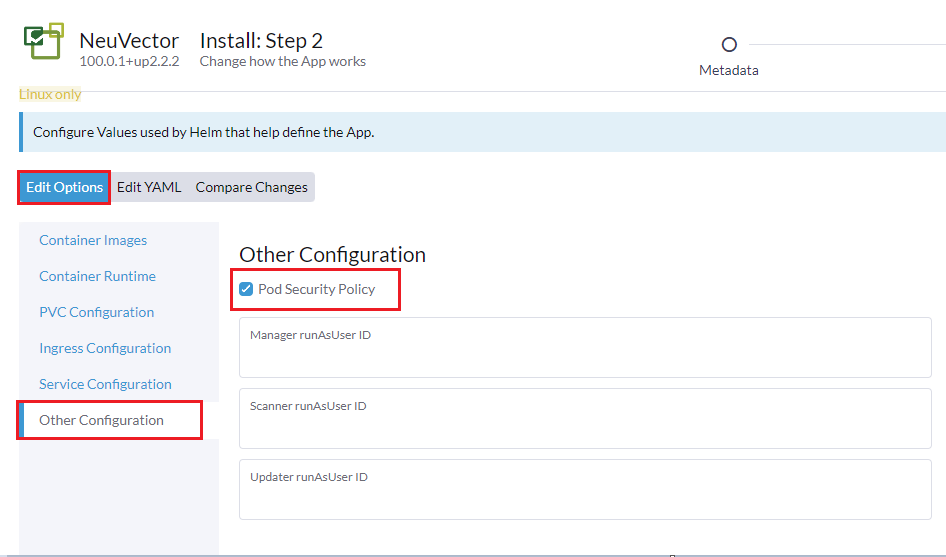Open Container Images section in sidebar

(x=93, y=240)
